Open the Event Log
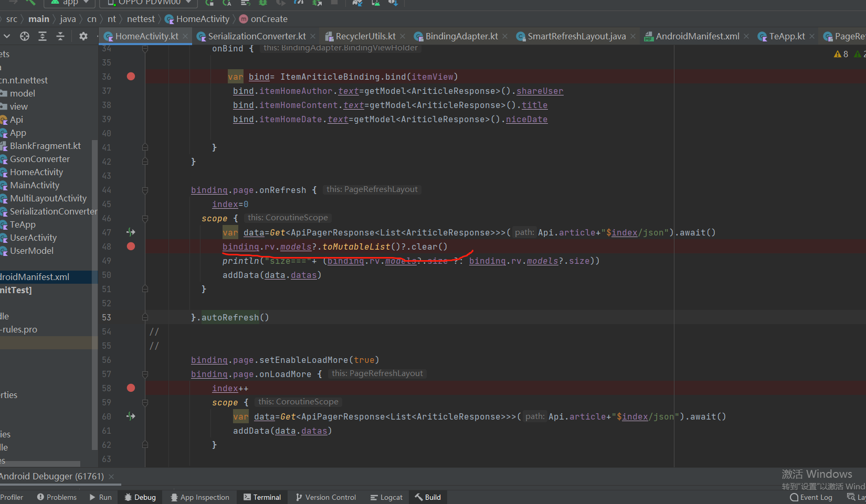 (x=811, y=497)
